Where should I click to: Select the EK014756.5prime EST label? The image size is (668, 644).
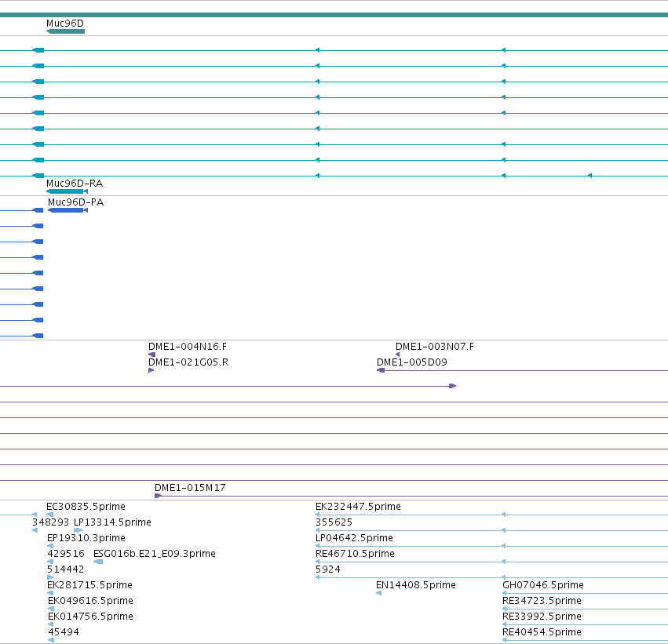tap(90, 617)
